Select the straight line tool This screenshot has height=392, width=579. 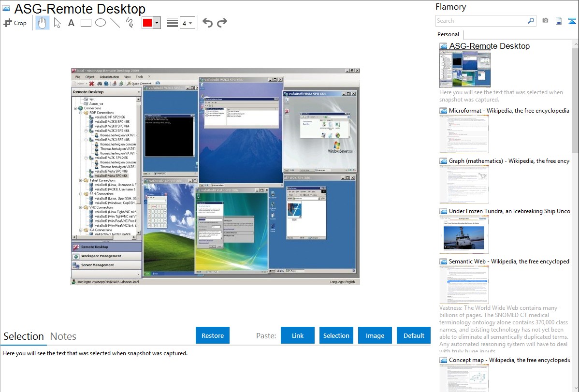coord(115,23)
